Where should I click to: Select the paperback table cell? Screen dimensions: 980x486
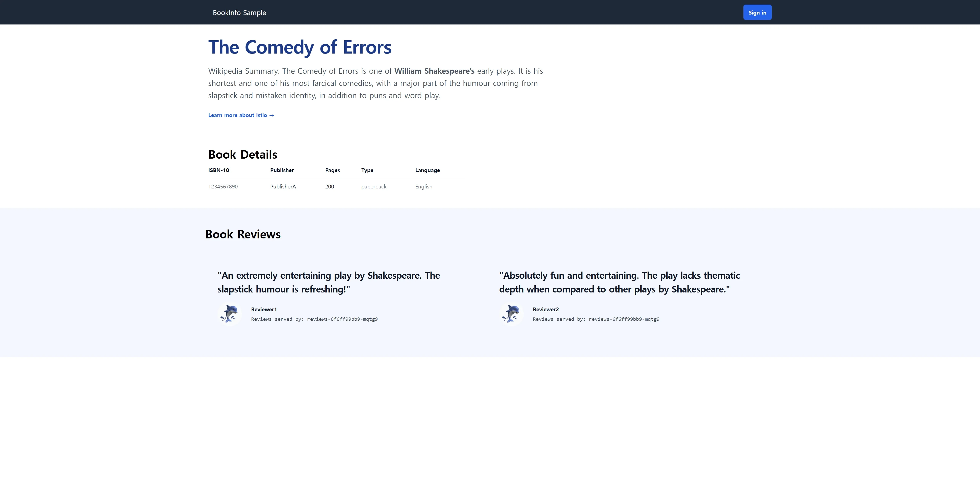[374, 187]
